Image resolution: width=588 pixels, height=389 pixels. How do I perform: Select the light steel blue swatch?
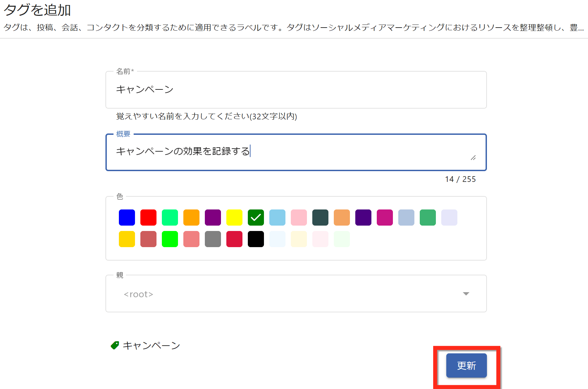point(406,218)
